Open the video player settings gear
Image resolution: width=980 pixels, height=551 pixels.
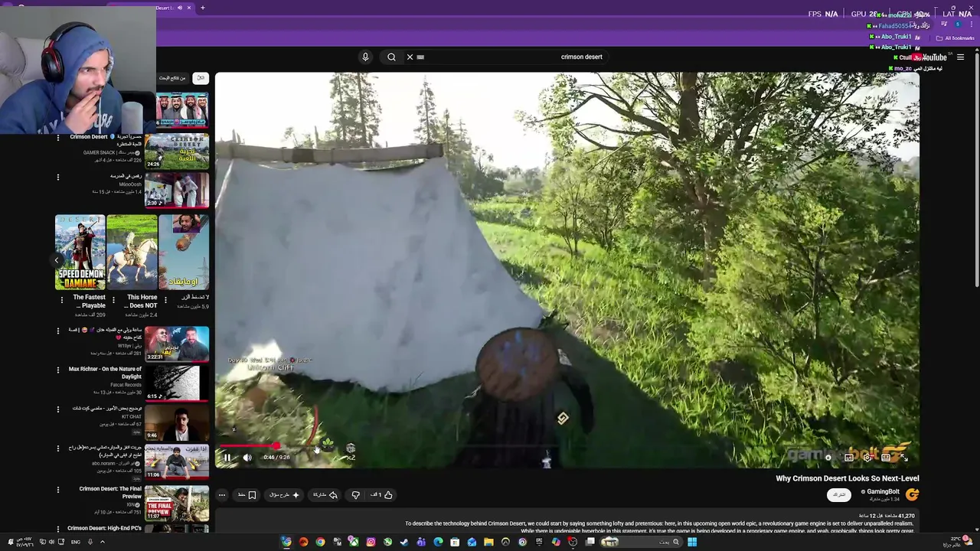[x=867, y=458]
